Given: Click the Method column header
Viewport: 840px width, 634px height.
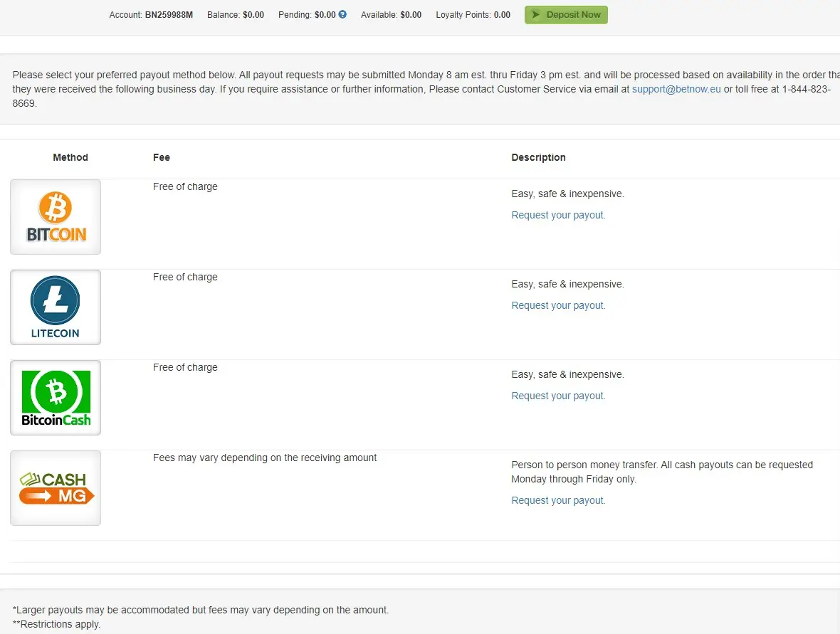Looking at the screenshot, I should pos(70,157).
